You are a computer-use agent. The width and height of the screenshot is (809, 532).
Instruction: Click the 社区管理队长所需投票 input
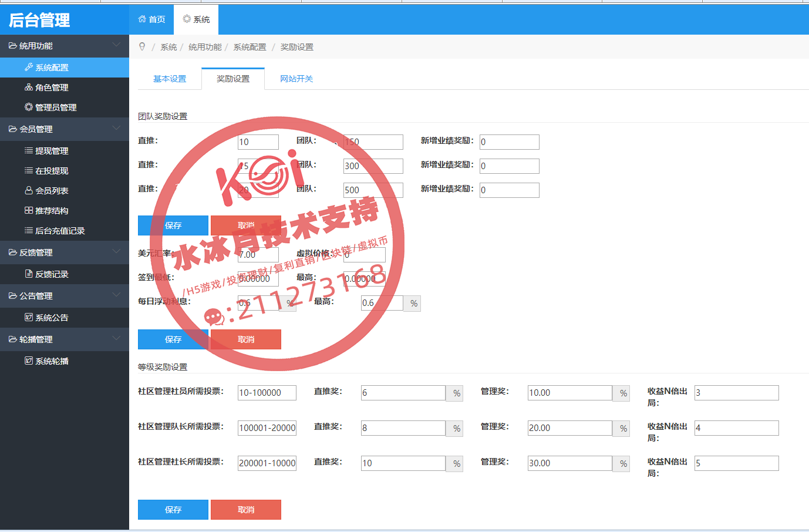(267, 428)
